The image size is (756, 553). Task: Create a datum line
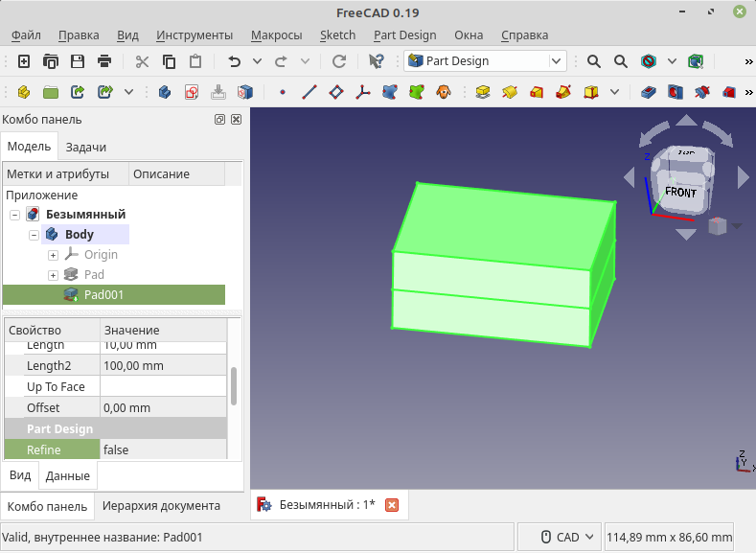(309, 92)
